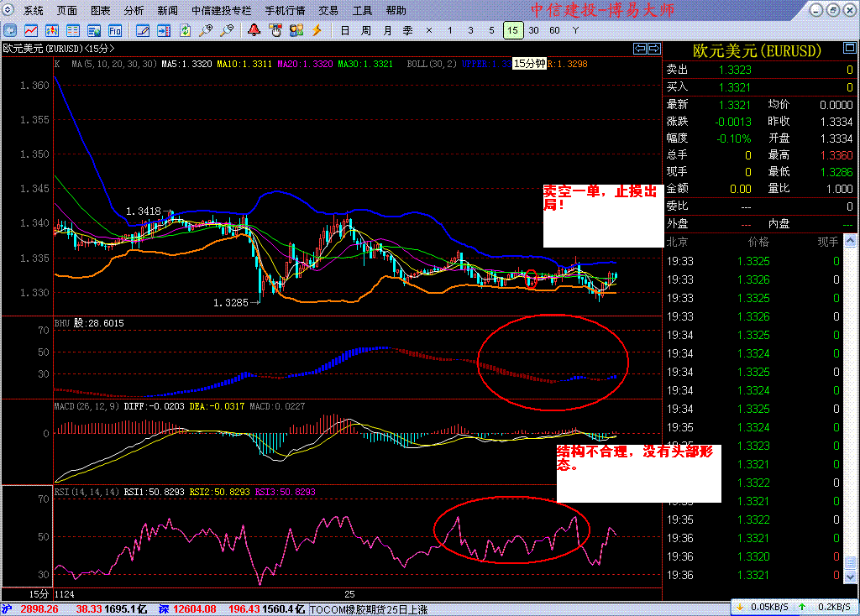This screenshot has height=616, width=860.
Task: Open the 工具 menu
Action: (362, 10)
